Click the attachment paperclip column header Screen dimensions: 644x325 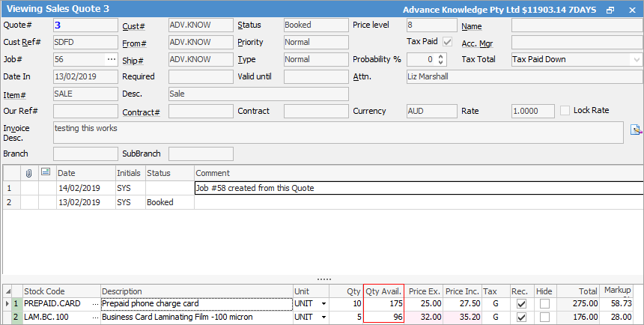[29, 173]
